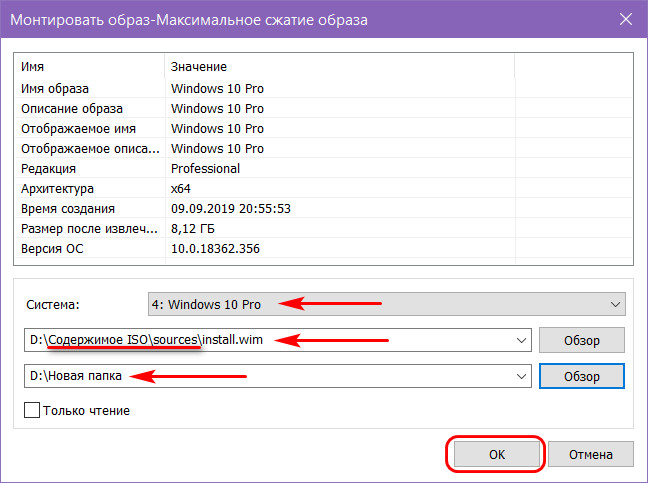
Task: Select the Отображаемое имя row
Action: (323, 128)
